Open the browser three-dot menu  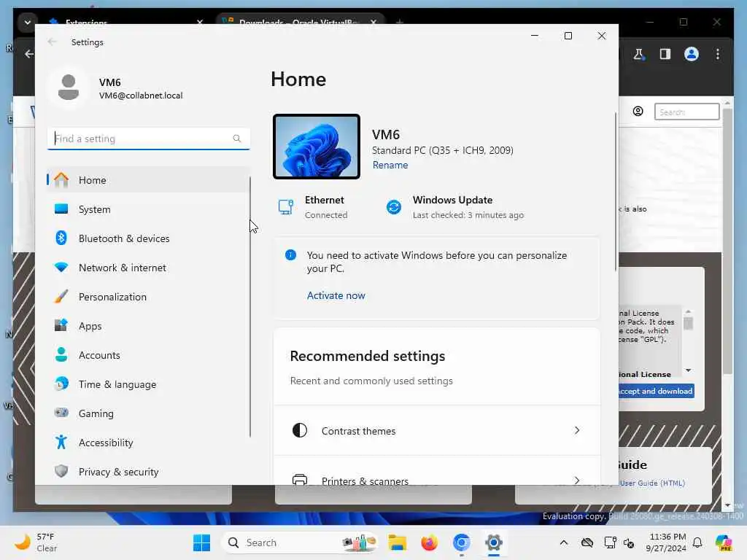coord(718,54)
